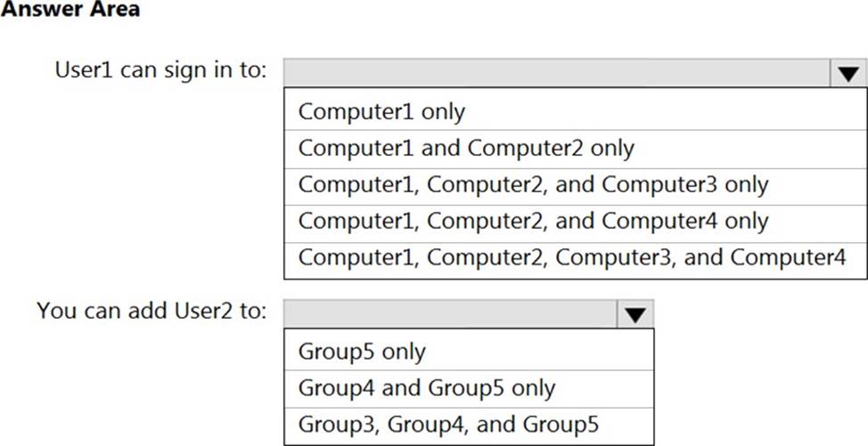Choose the option listing all four computers
Screen dimensions: 868x446
(571, 257)
